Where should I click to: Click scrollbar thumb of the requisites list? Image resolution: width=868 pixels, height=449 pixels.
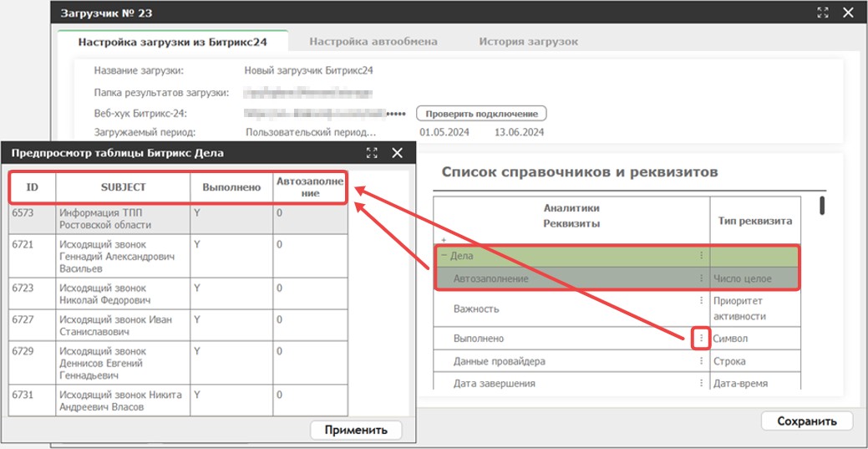[x=823, y=206]
